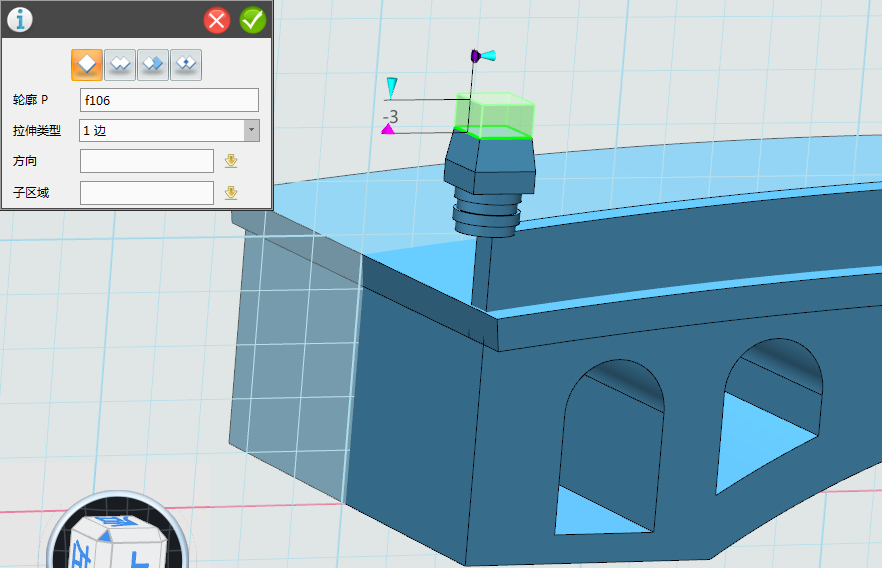Open the 拉伸类型 dropdown showing 1 边

162,130
